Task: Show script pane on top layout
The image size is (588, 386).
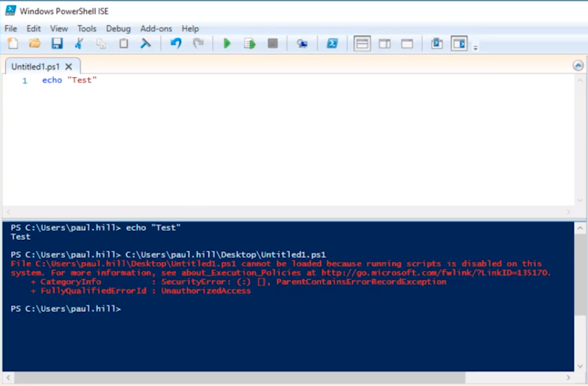Action: click(362, 44)
